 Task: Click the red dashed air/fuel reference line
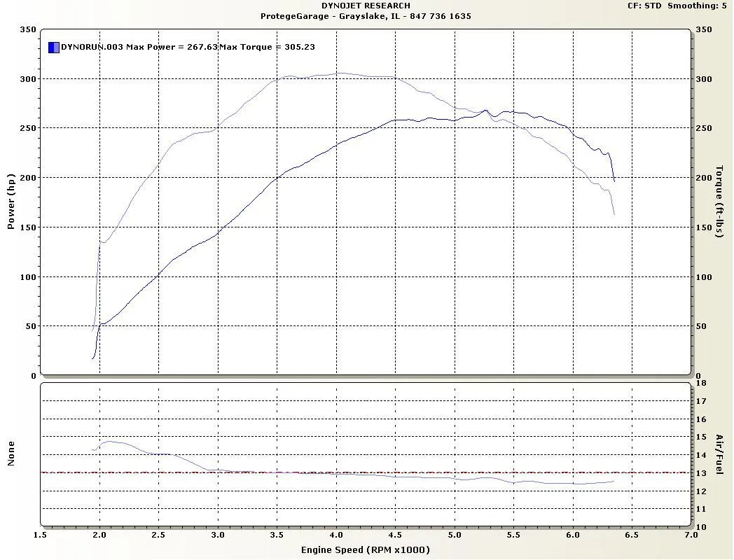[x=366, y=472]
